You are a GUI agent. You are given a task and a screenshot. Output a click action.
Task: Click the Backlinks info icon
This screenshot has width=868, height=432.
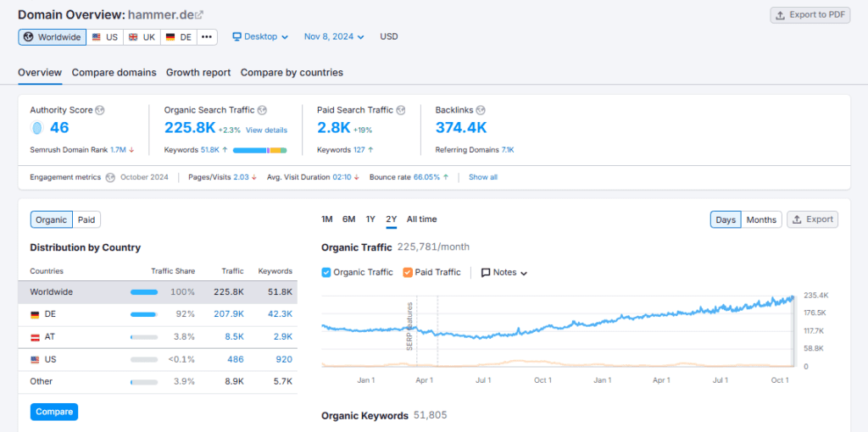tap(481, 110)
